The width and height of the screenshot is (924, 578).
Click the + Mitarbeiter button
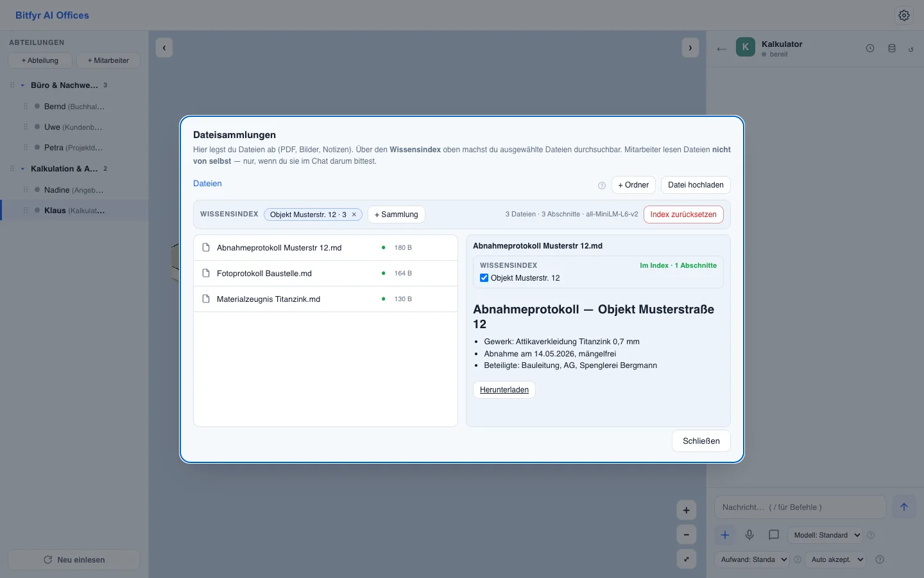(x=108, y=60)
